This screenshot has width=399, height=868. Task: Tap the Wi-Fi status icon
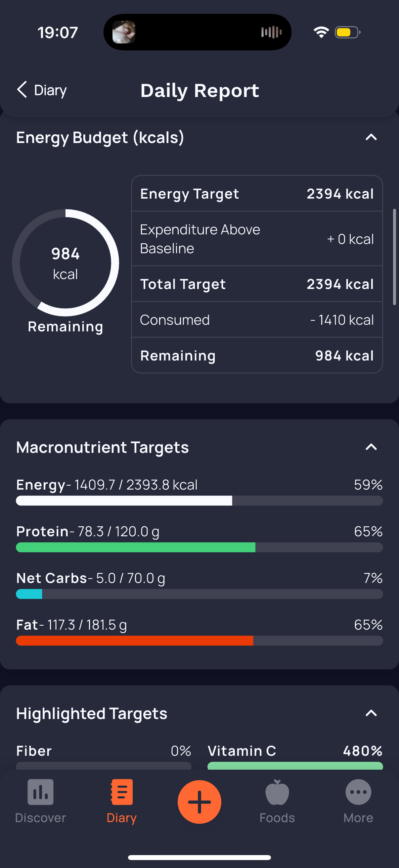[x=321, y=32]
